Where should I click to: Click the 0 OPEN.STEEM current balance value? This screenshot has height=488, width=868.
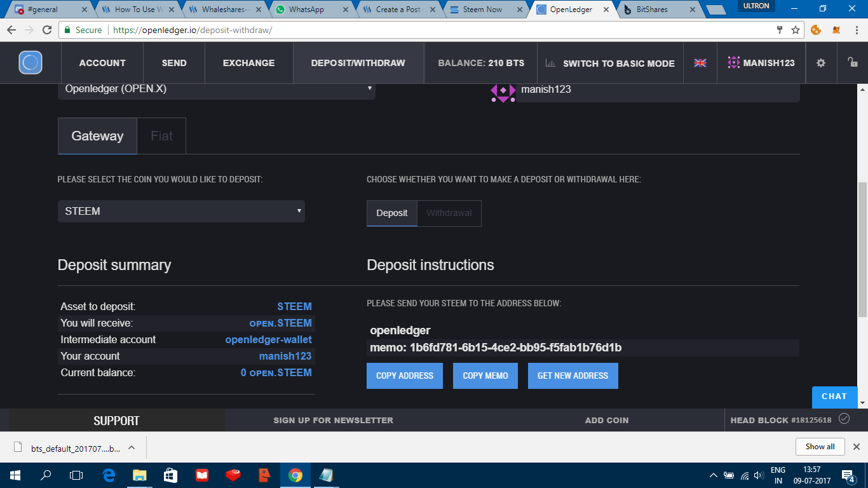[276, 372]
